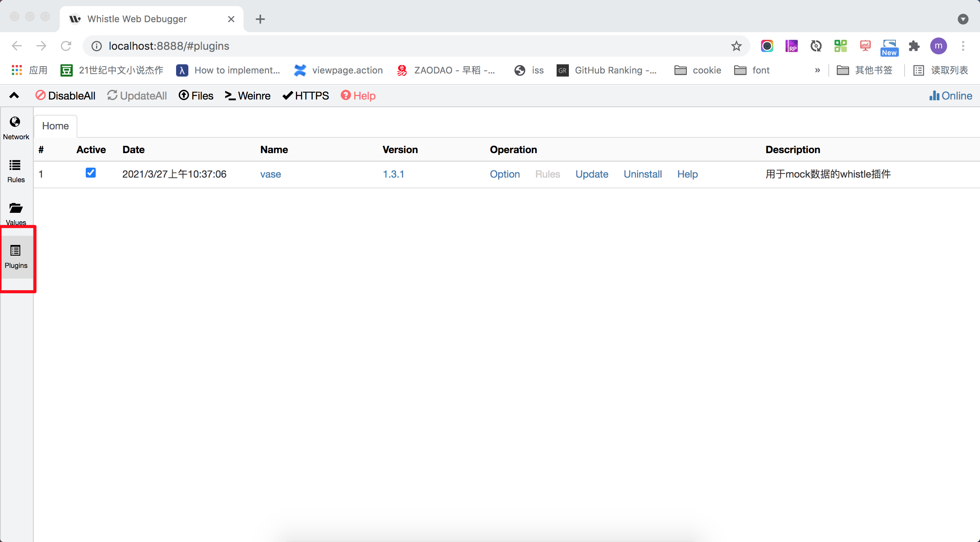Open the vase plugin link
The height and width of the screenshot is (542, 980).
(x=270, y=174)
